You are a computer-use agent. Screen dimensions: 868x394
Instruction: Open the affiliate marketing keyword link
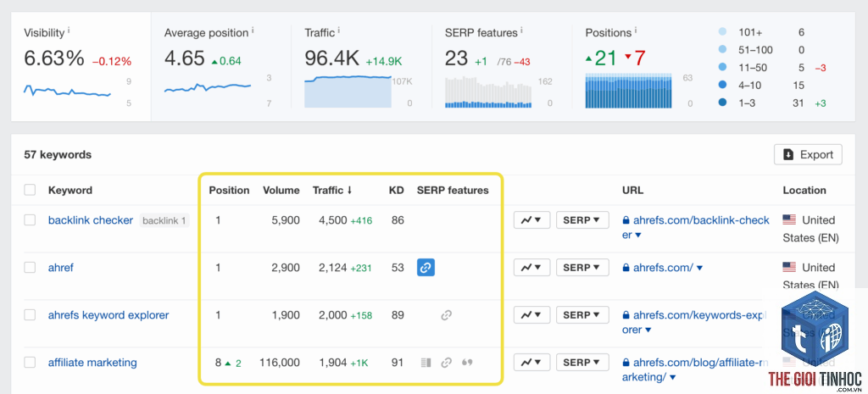(92, 363)
